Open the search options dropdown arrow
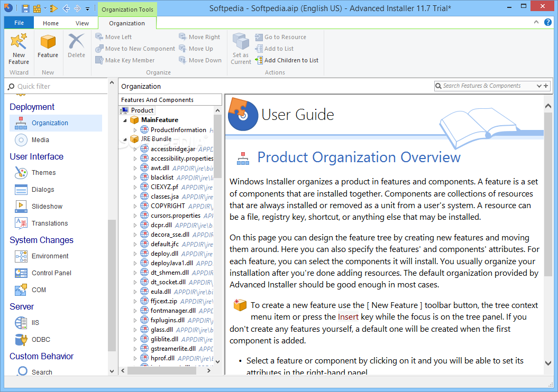Viewport: 558px width, 392px height. click(539, 86)
